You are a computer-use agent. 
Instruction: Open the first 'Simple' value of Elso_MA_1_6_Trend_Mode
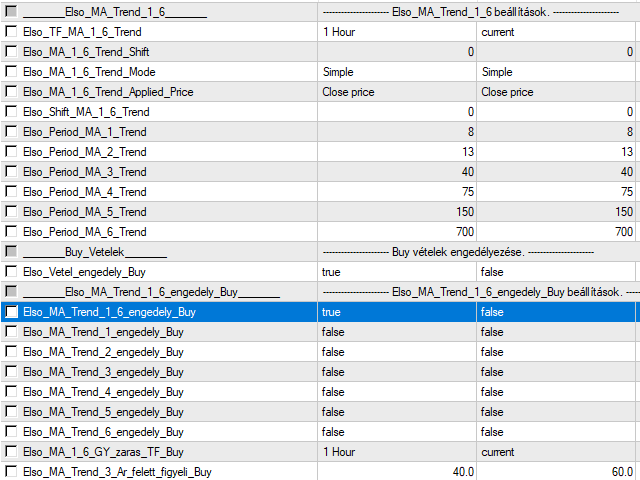(397, 72)
